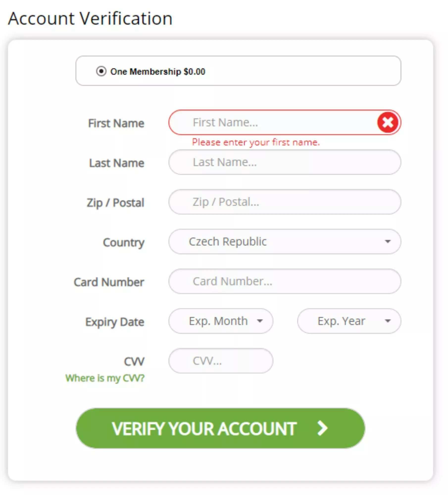Screen dimensions: 448x495
Task: Click the CVV entry field
Action: coord(221,361)
